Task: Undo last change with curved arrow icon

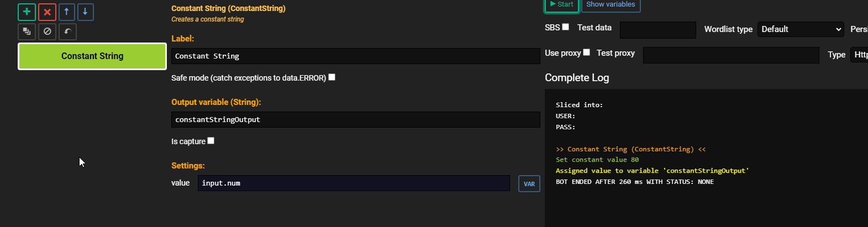Action: pos(67,31)
